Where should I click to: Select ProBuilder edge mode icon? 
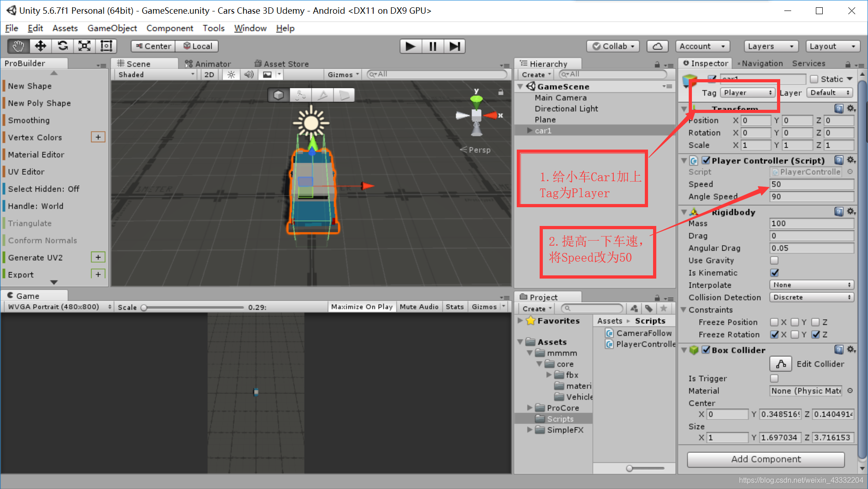(x=322, y=95)
